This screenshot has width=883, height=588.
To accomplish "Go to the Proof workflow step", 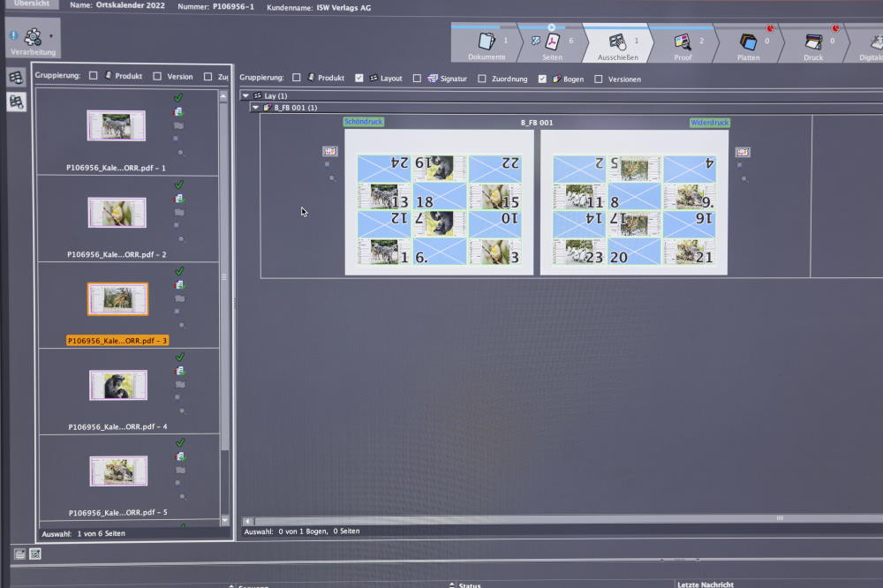I will click(x=683, y=44).
